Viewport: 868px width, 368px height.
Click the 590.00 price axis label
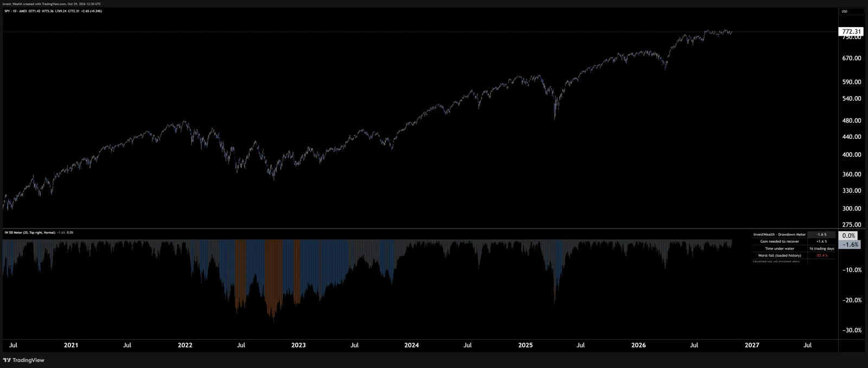(852, 82)
